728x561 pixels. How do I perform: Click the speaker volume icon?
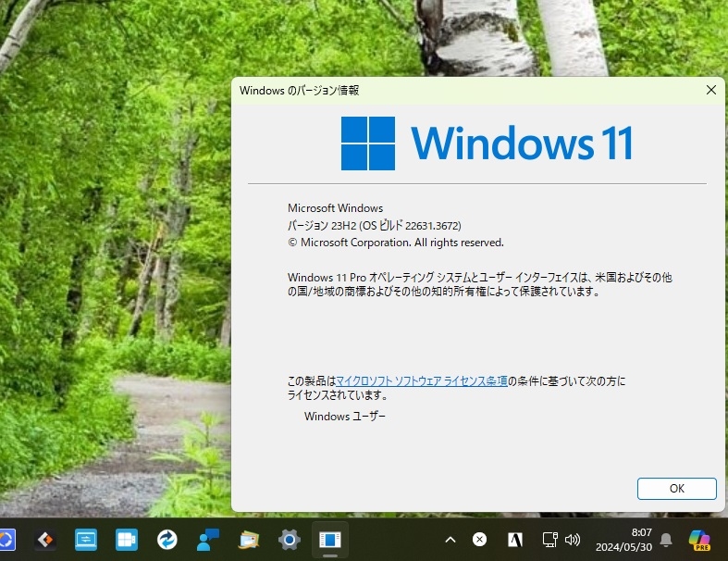[x=572, y=540]
